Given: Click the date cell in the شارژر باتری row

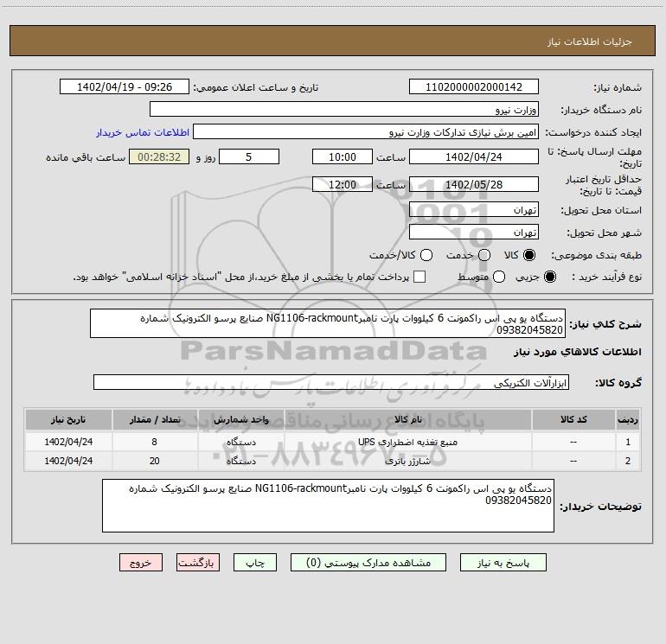Looking at the screenshot, I should pyautogui.click(x=68, y=461).
